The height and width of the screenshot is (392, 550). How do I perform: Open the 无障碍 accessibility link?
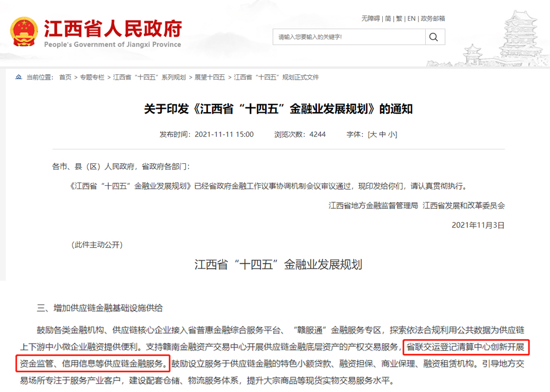(371, 19)
